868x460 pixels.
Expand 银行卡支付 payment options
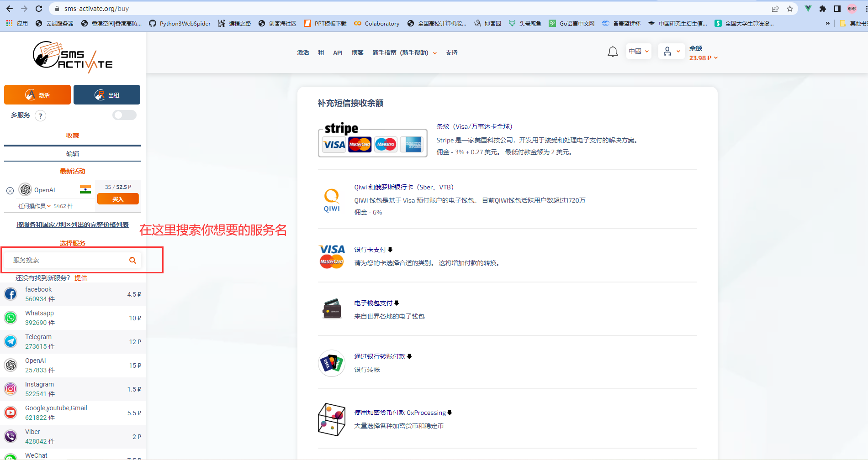[x=374, y=250]
